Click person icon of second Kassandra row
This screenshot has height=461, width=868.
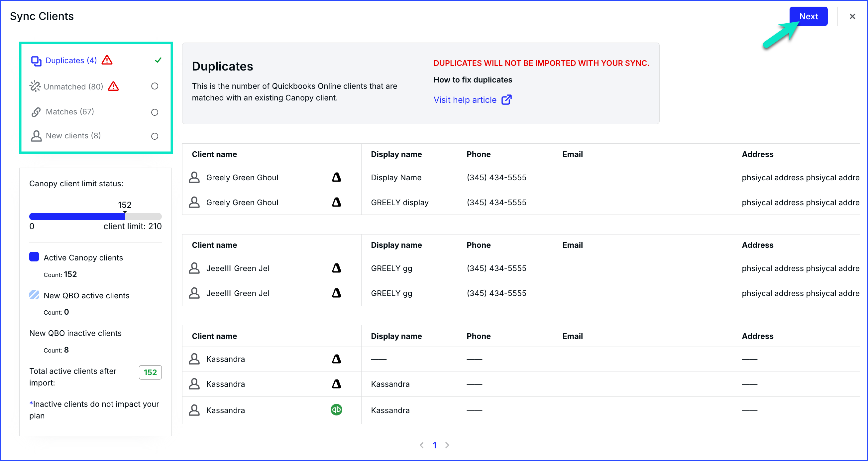click(194, 384)
